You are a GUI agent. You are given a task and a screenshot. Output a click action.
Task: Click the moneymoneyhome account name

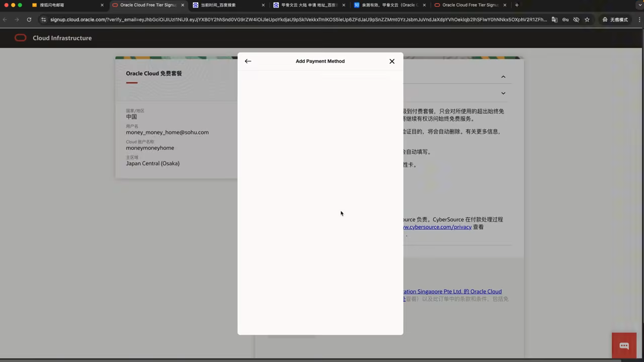click(x=150, y=148)
